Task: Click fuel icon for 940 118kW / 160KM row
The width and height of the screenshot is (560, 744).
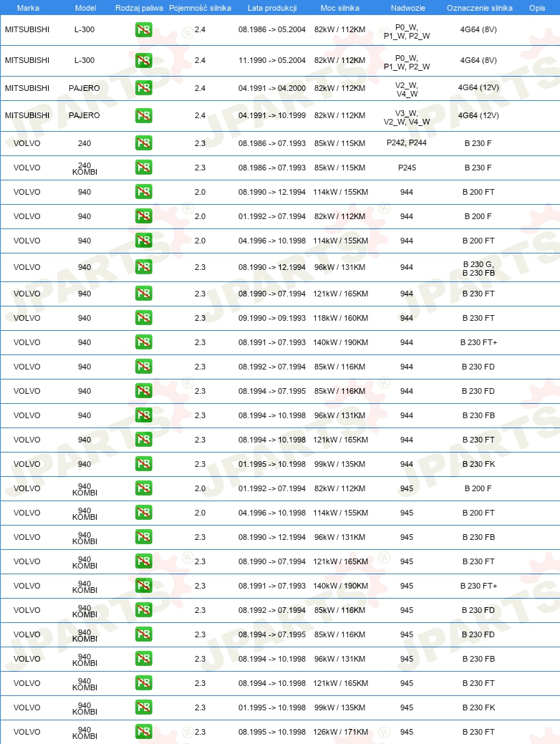Action: click(143, 318)
